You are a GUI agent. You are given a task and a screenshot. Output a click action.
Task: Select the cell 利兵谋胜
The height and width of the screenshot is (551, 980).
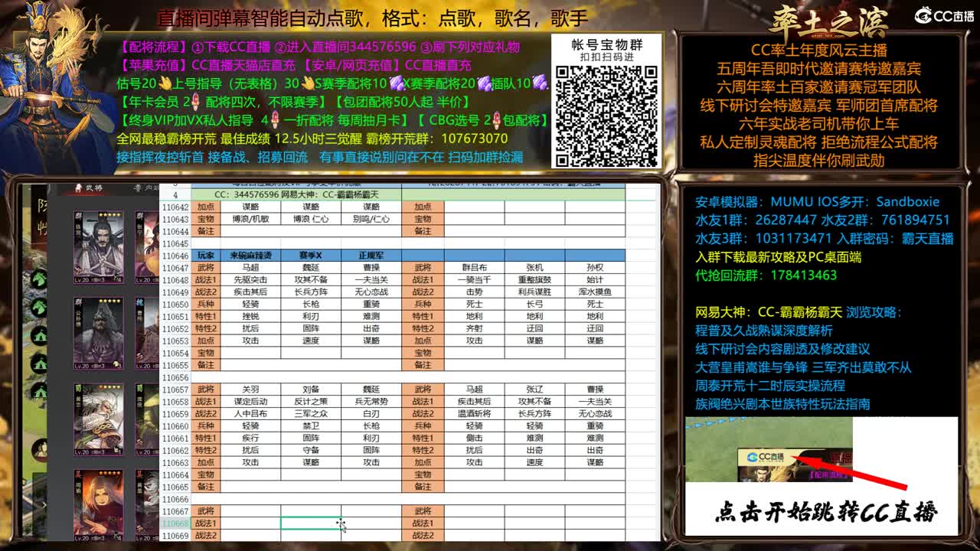coord(534,292)
